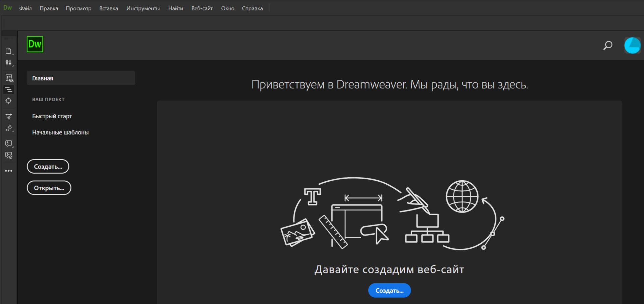Image resolution: width=644 pixels, height=304 pixels.
Task: Open the Найти menu
Action: (176, 8)
